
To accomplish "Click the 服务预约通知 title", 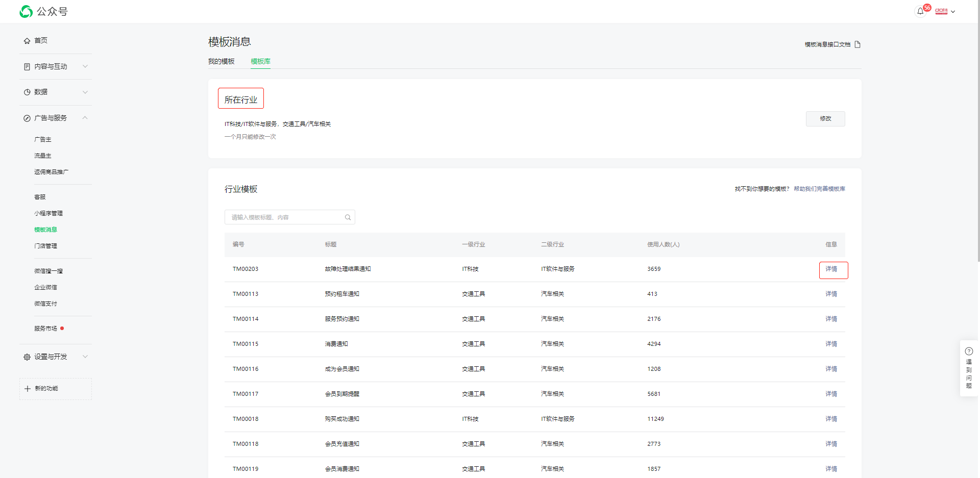I will 342,319.
